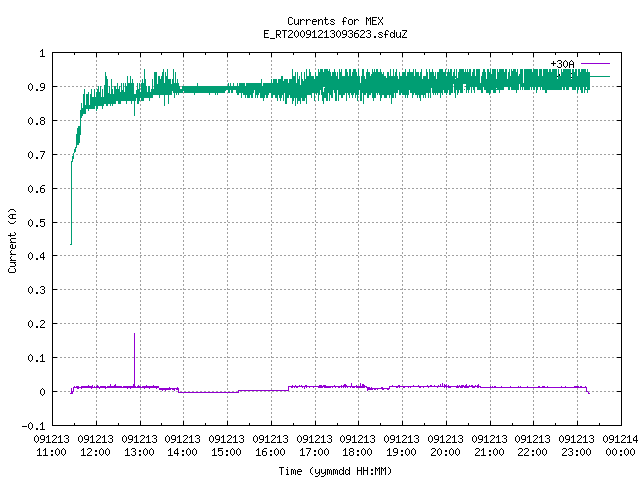Viewport: 640px width, 480px height.
Task: Click the y-axis tick label "0.9"
Action: [36, 87]
